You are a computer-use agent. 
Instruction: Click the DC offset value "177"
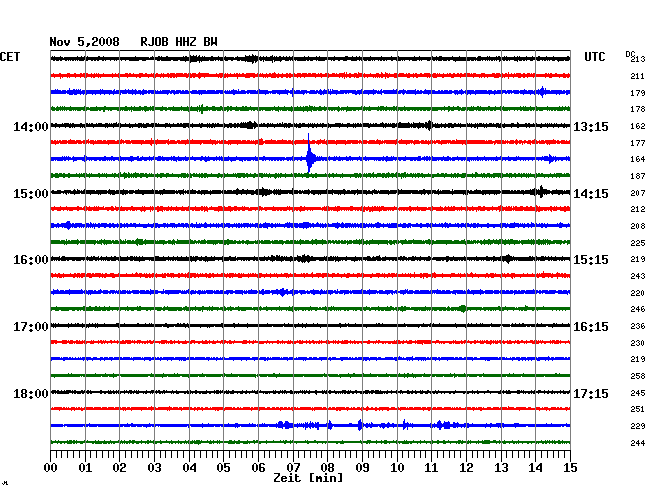tap(638, 143)
